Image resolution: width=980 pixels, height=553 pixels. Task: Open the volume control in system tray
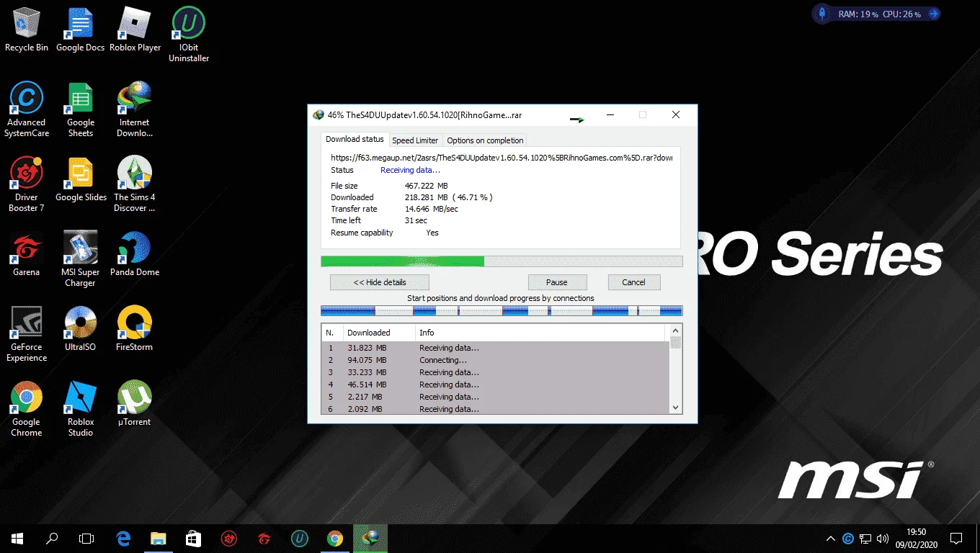coord(883,539)
